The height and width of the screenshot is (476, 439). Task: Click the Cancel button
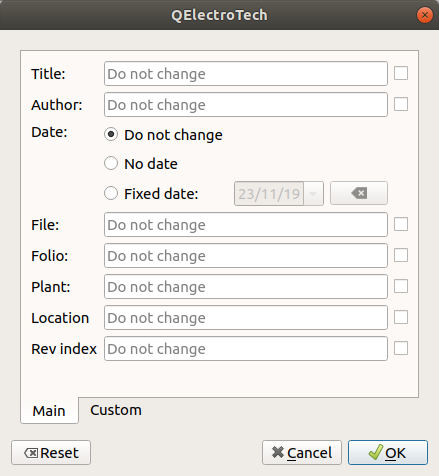pos(302,453)
